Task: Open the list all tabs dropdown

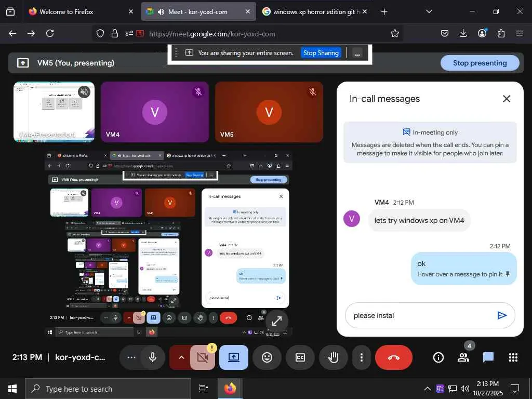Action: coord(429,11)
